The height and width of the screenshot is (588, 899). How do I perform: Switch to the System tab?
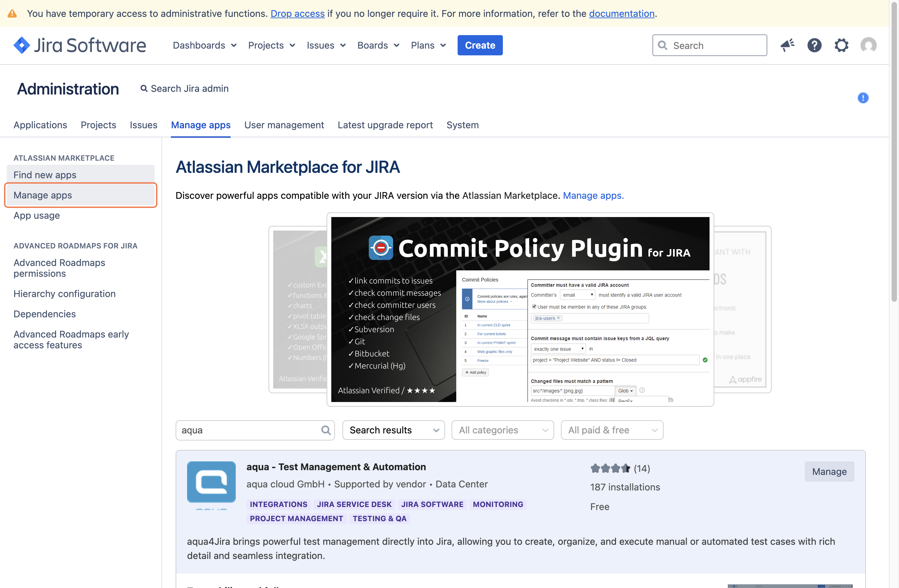[462, 125]
